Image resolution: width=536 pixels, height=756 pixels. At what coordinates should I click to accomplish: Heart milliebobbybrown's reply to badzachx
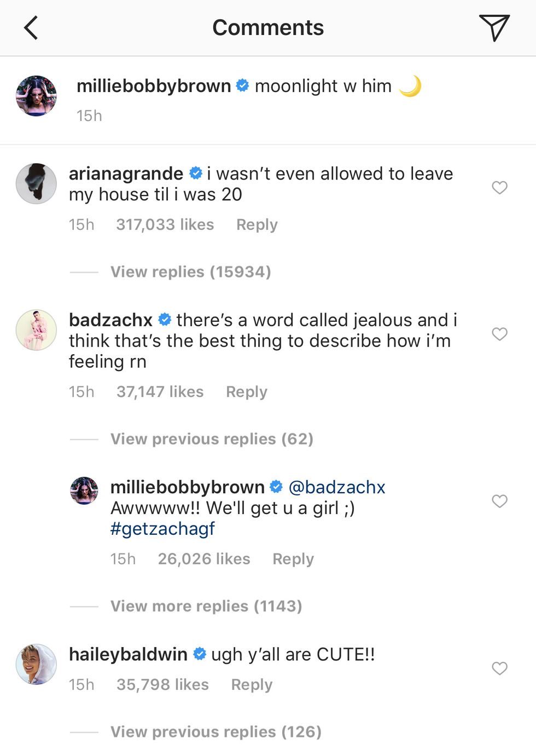click(x=499, y=501)
